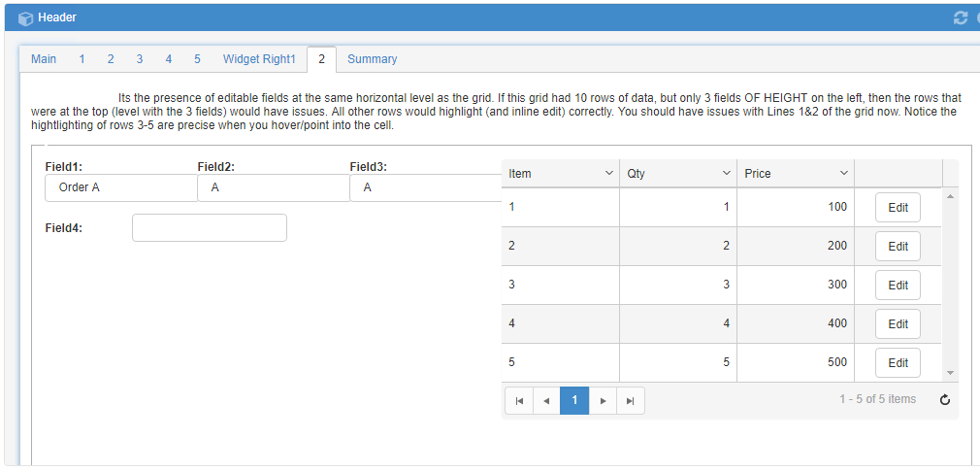Screen dimensions: 980x472
Task: Click the Field2 input box
Action: tap(275, 187)
